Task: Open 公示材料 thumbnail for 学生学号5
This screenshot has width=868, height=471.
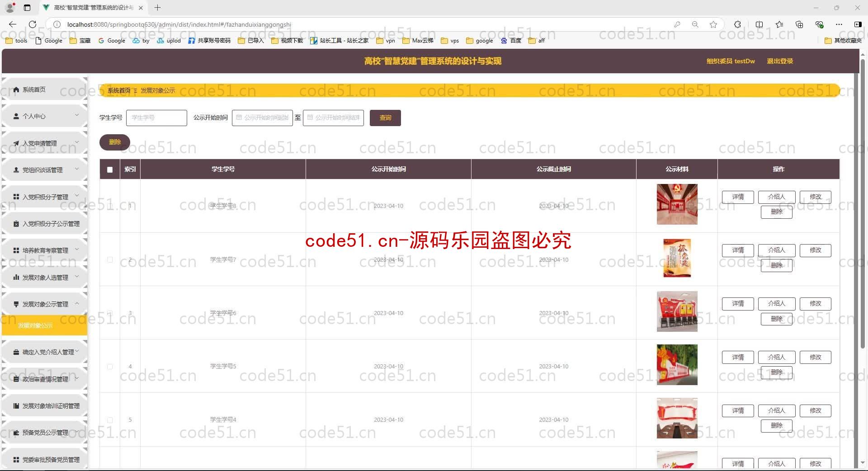Action: (x=677, y=365)
